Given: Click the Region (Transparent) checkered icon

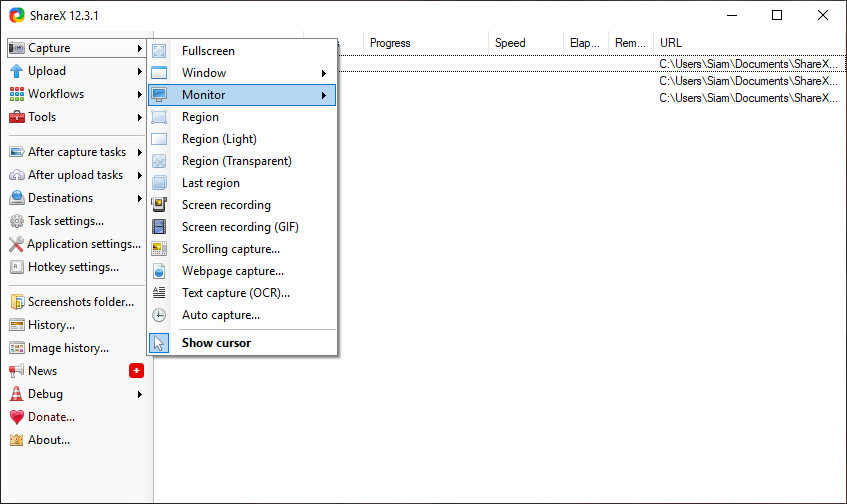Looking at the screenshot, I should tap(159, 161).
